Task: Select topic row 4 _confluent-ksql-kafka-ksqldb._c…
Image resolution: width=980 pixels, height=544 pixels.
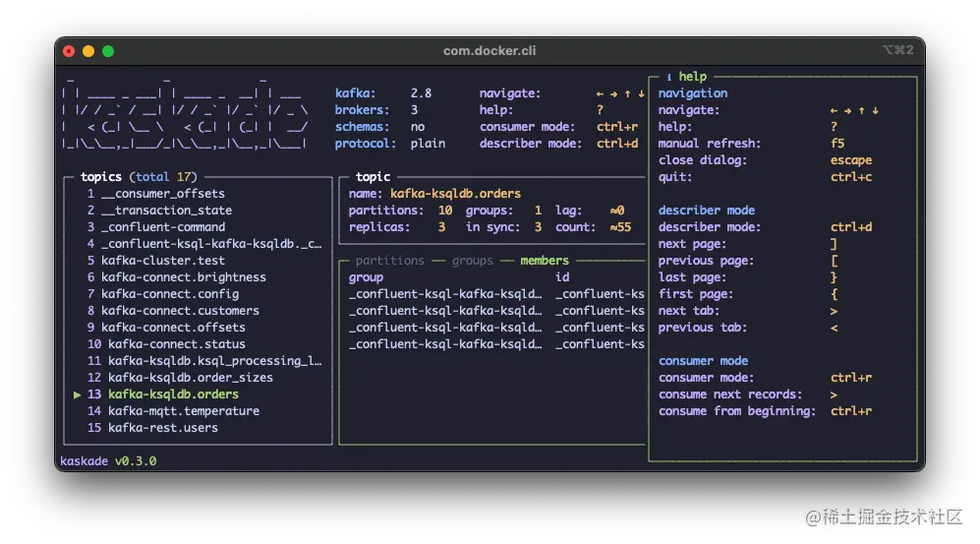Action: pyautogui.click(x=199, y=244)
